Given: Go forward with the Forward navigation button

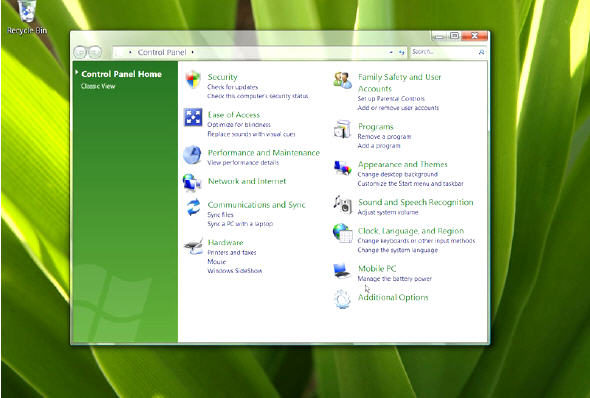Looking at the screenshot, I should coord(95,52).
